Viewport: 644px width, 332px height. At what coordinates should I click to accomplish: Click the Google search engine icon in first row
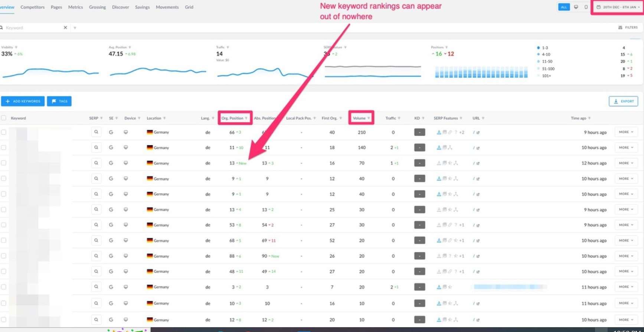(x=111, y=132)
